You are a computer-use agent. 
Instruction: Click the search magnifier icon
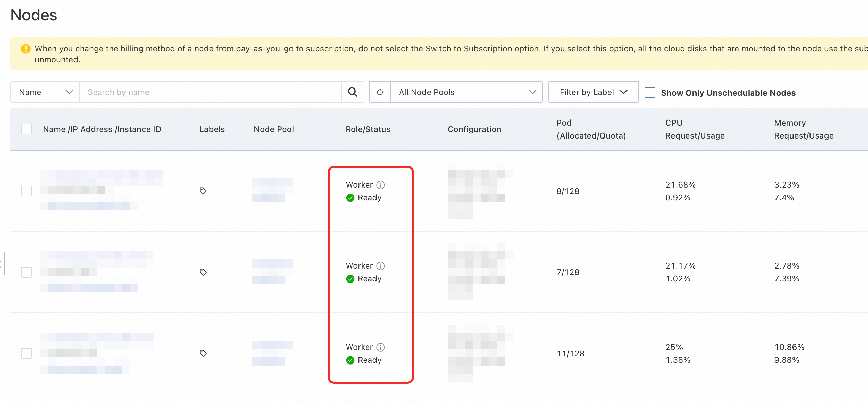pos(353,92)
